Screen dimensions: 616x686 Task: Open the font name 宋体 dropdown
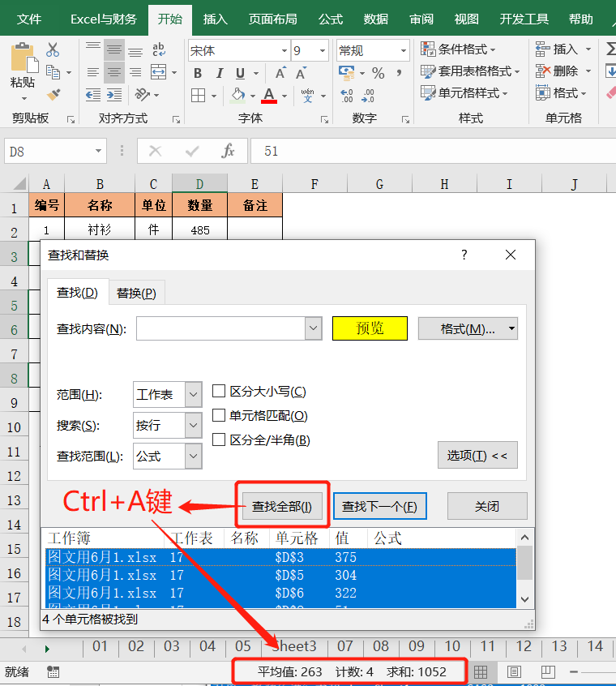(x=284, y=51)
